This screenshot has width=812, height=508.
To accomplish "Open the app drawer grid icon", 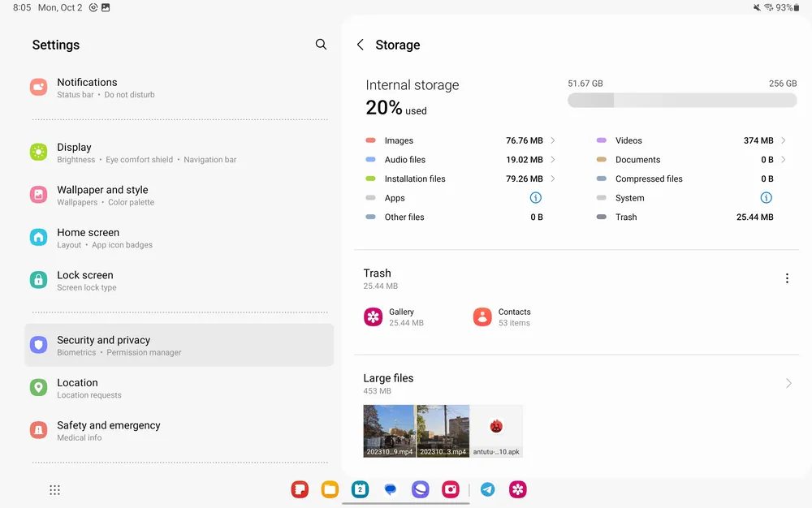I will [x=55, y=490].
